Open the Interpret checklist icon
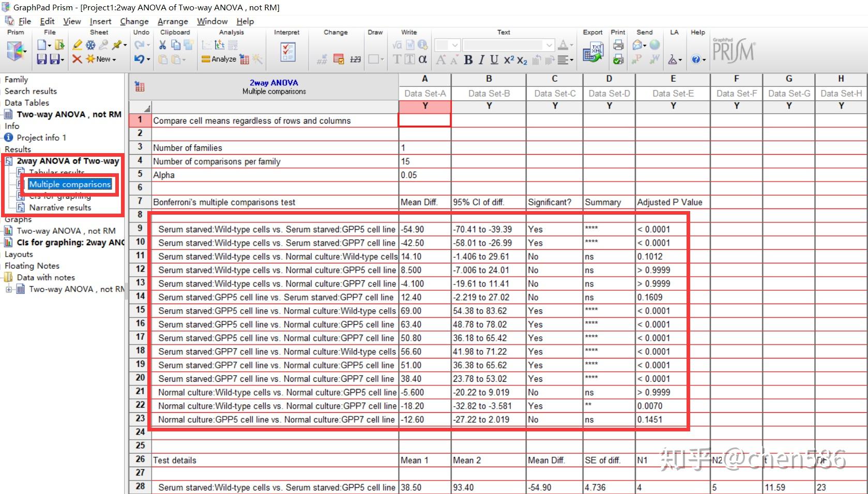Viewport: 868px width, 494px height. (287, 52)
